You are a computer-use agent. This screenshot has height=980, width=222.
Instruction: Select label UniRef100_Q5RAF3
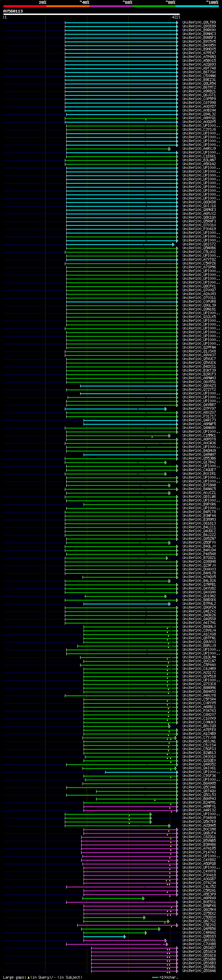coord(199,221)
